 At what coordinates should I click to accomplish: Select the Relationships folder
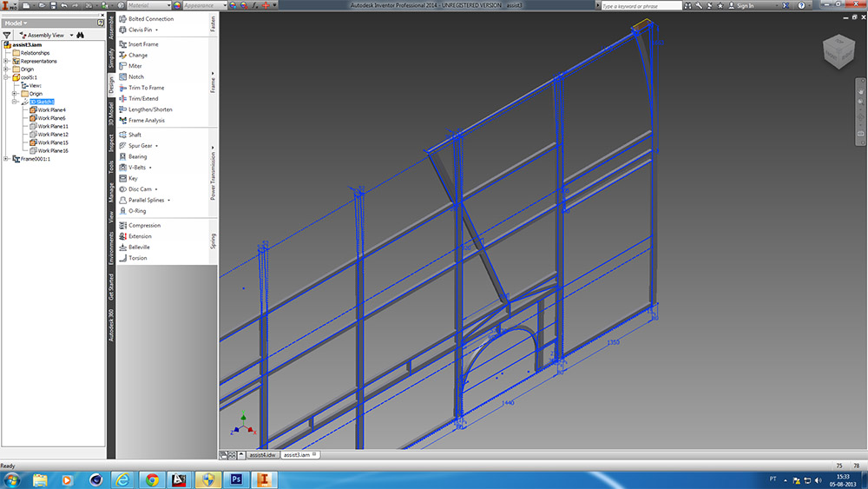pyautogui.click(x=31, y=53)
